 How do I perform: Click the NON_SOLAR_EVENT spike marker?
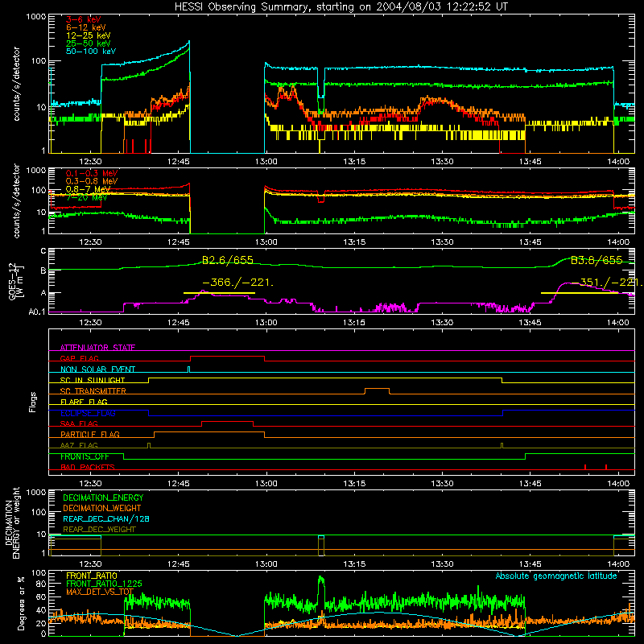(189, 369)
